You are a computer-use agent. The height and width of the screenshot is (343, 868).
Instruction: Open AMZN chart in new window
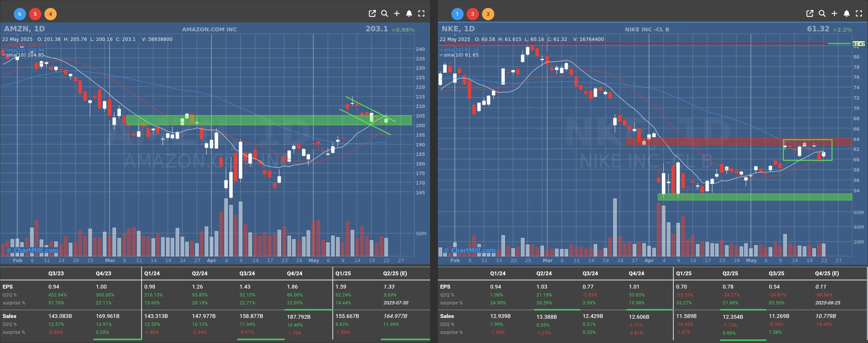(372, 14)
